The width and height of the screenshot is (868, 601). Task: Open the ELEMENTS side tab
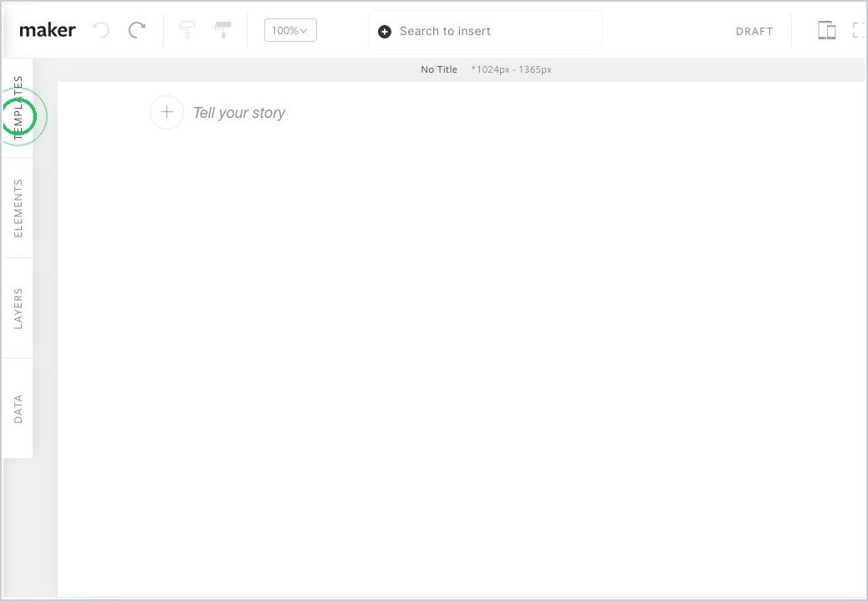point(18,208)
